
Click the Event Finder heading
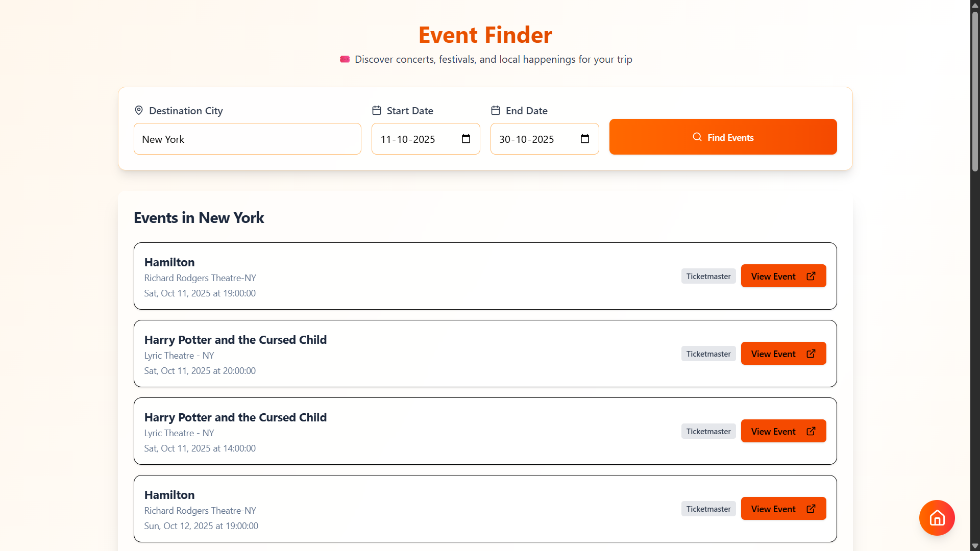coord(485,35)
